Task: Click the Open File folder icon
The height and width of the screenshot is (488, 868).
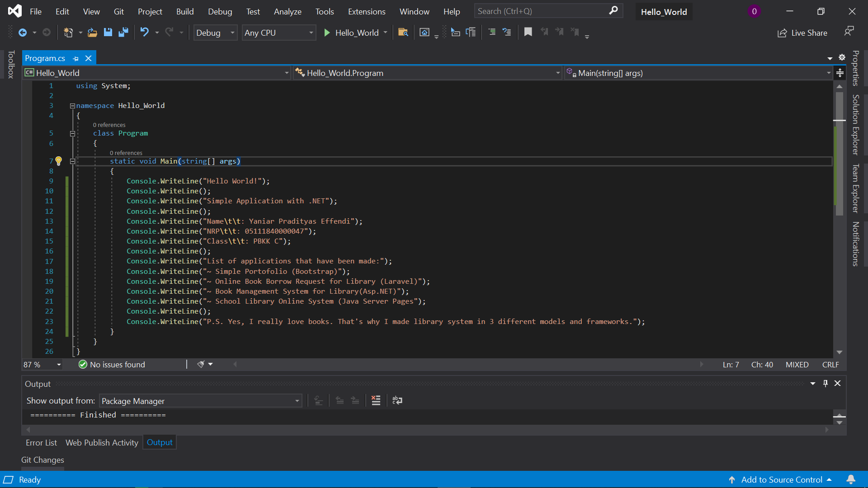Action: pos(92,33)
